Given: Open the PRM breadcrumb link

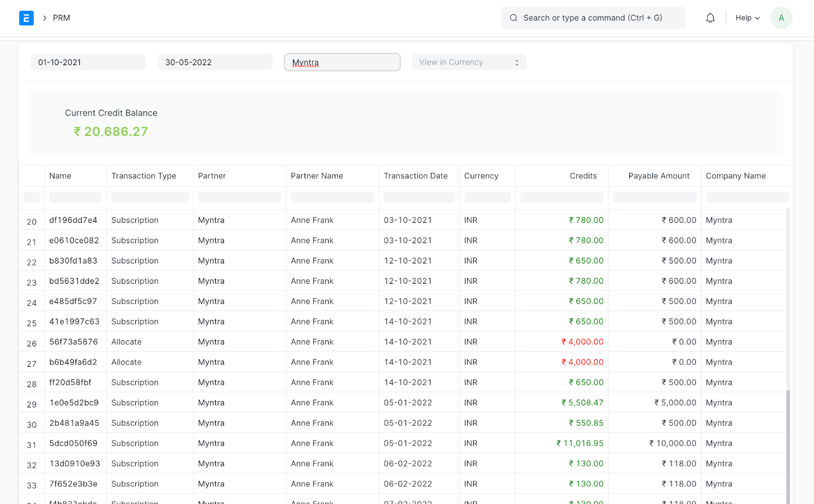Looking at the screenshot, I should pos(62,18).
